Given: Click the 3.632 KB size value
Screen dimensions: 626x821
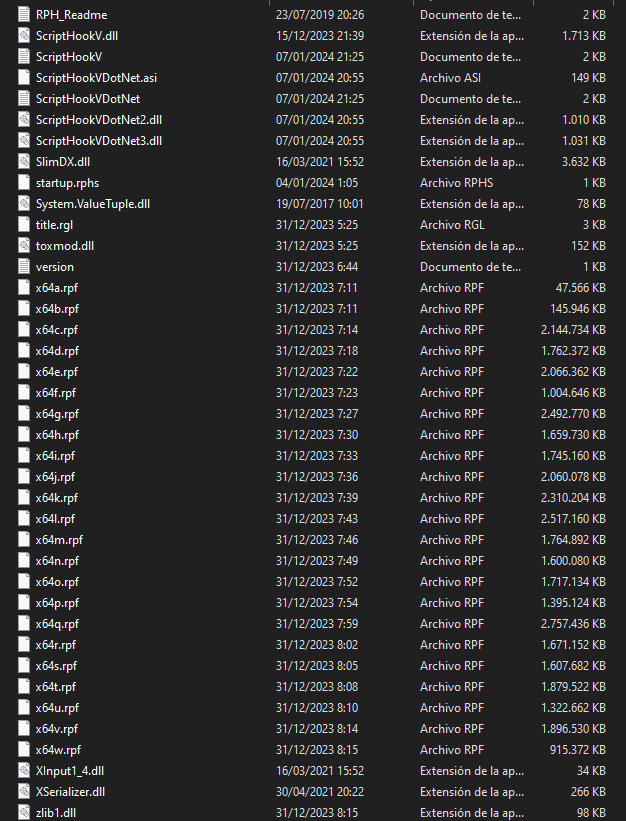Looking at the screenshot, I should (584, 162).
